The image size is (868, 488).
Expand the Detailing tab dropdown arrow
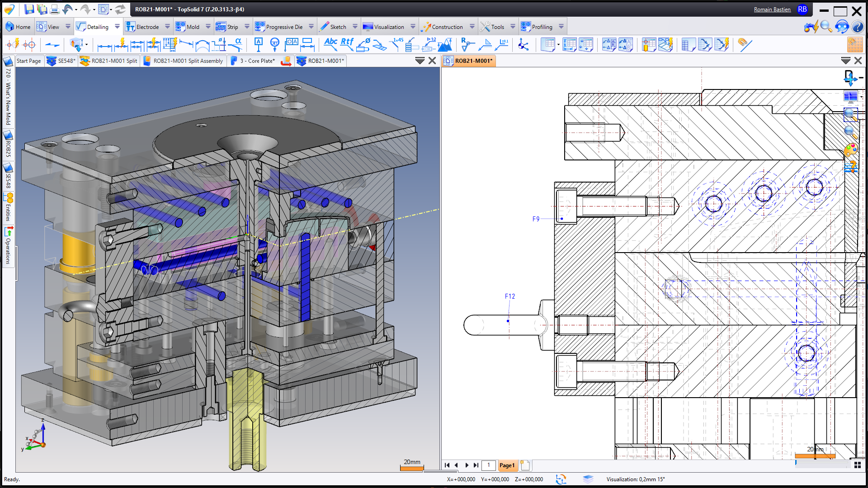117,27
